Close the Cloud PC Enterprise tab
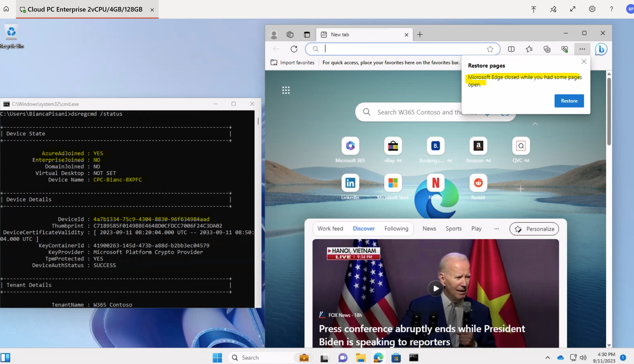The width and height of the screenshot is (634, 364). point(152,10)
